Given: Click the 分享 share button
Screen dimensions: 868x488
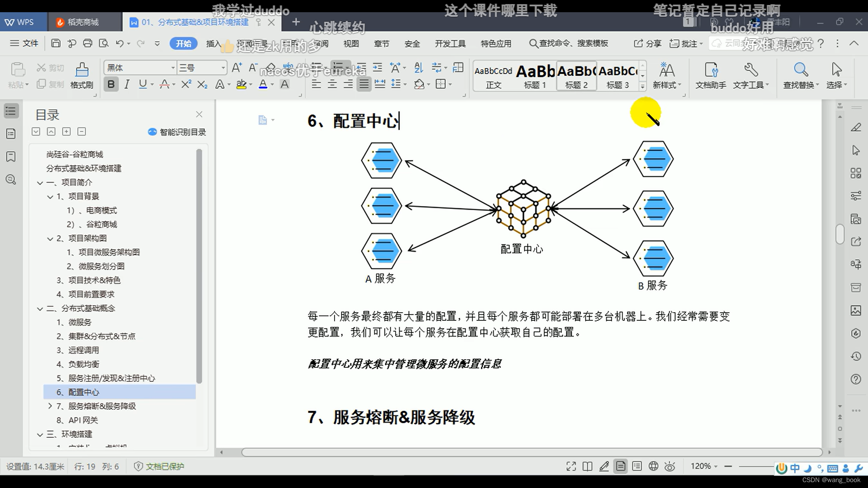Looking at the screenshot, I should pyautogui.click(x=647, y=43).
